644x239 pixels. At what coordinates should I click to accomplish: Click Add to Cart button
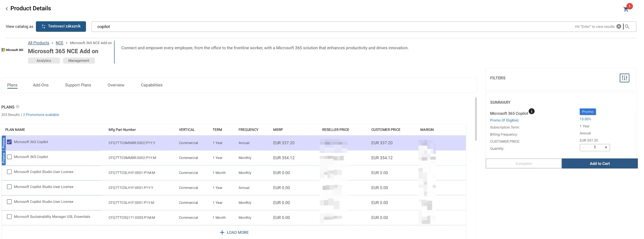click(x=600, y=163)
